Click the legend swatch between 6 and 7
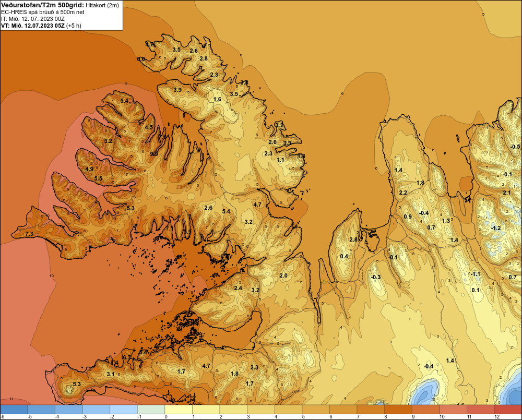The image size is (522, 420). click(x=343, y=410)
